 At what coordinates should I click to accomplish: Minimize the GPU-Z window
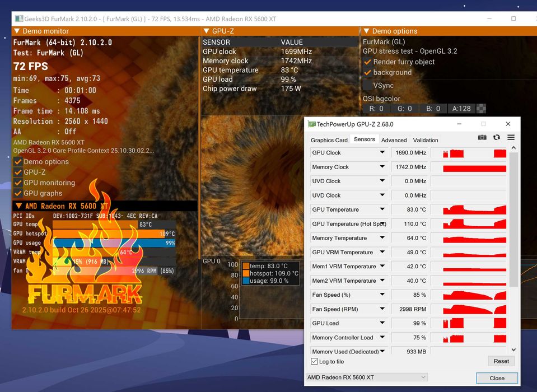point(459,124)
